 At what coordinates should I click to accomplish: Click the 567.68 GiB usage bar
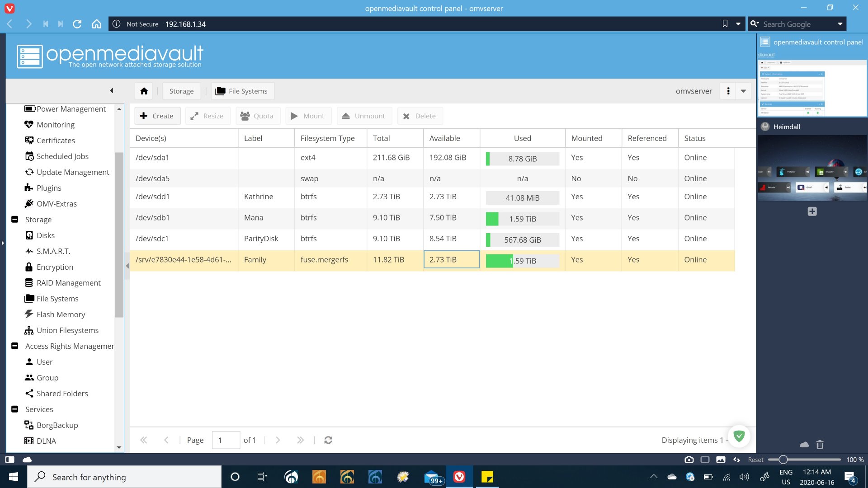click(x=522, y=240)
